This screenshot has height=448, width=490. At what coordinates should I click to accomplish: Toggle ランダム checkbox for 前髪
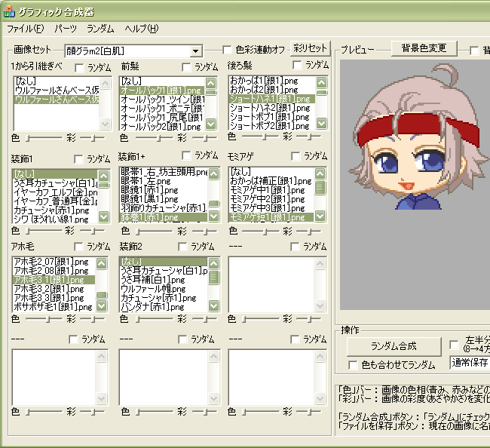pos(186,67)
